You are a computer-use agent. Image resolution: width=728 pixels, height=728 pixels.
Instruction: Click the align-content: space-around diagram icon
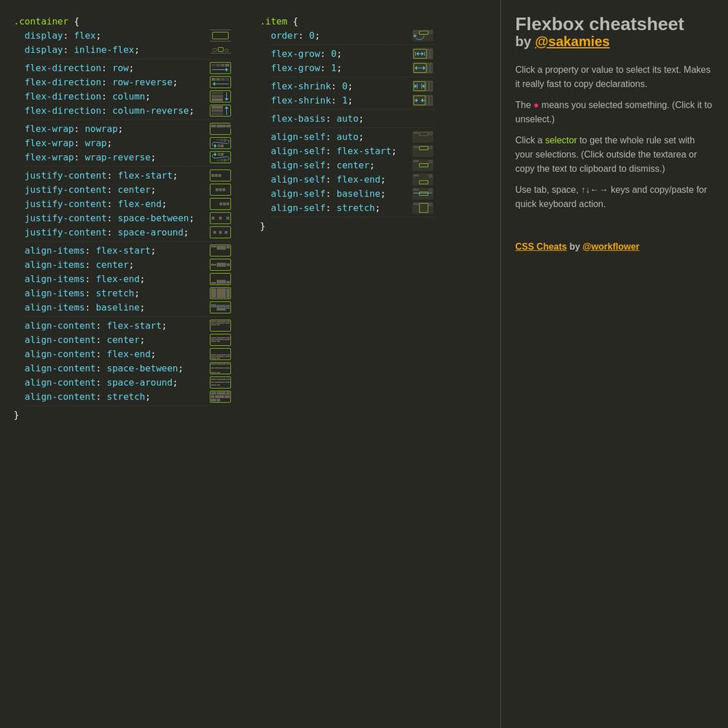[220, 383]
